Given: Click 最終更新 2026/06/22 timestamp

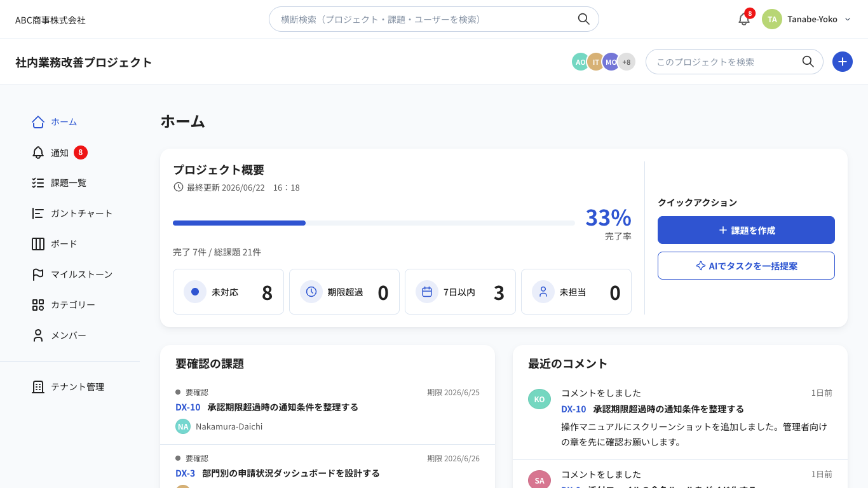Looking at the screenshot, I should point(236,187).
